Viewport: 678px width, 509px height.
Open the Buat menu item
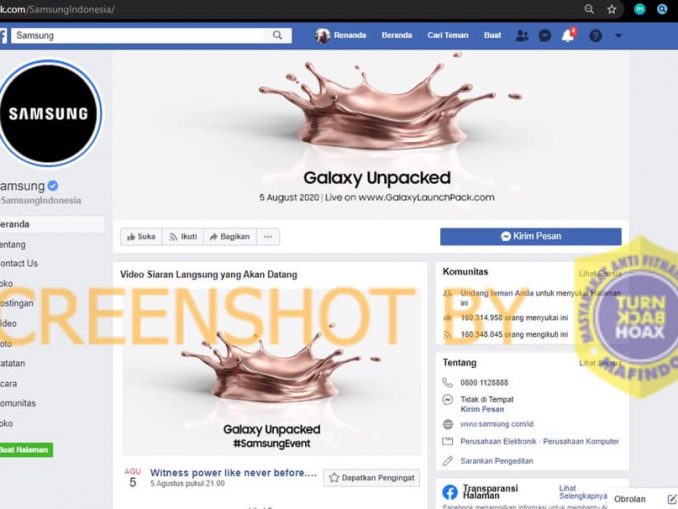tap(492, 35)
